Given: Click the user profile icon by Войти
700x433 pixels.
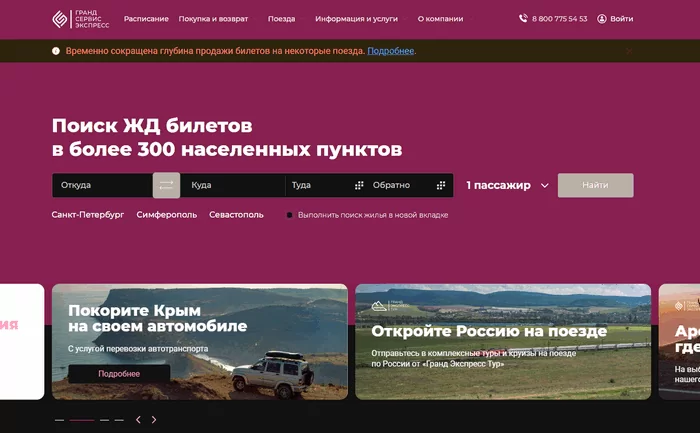Looking at the screenshot, I should (x=602, y=19).
